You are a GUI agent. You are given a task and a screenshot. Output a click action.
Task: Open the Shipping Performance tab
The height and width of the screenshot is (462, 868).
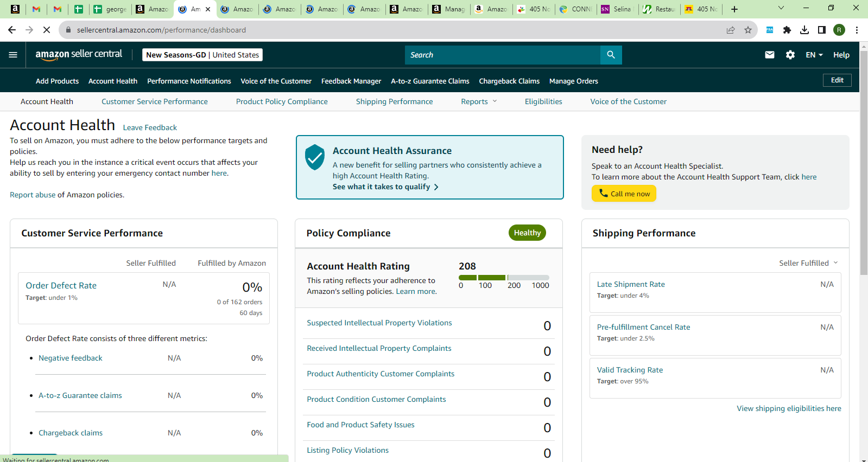(x=395, y=101)
